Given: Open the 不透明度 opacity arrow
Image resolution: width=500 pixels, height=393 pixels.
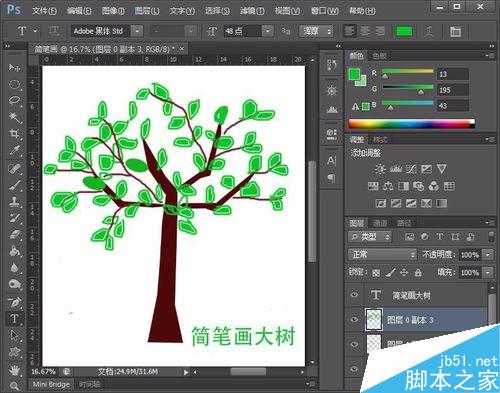Looking at the screenshot, I should 488,255.
